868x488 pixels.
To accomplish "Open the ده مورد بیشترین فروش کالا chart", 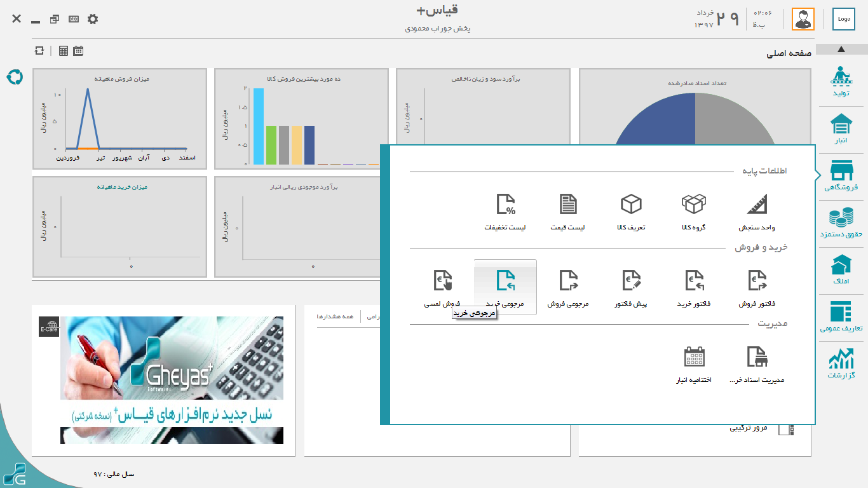I will click(x=301, y=119).
